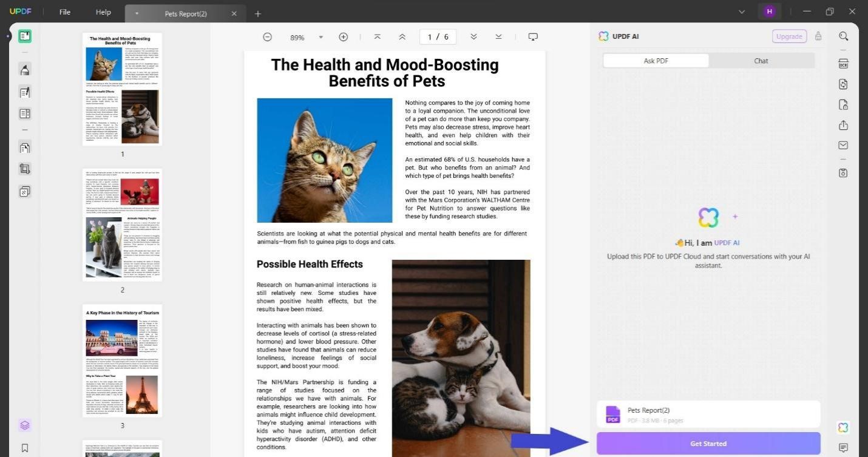Image resolution: width=868 pixels, height=457 pixels.
Task: Open the Organize Pages tool
Action: pyautogui.click(x=24, y=147)
